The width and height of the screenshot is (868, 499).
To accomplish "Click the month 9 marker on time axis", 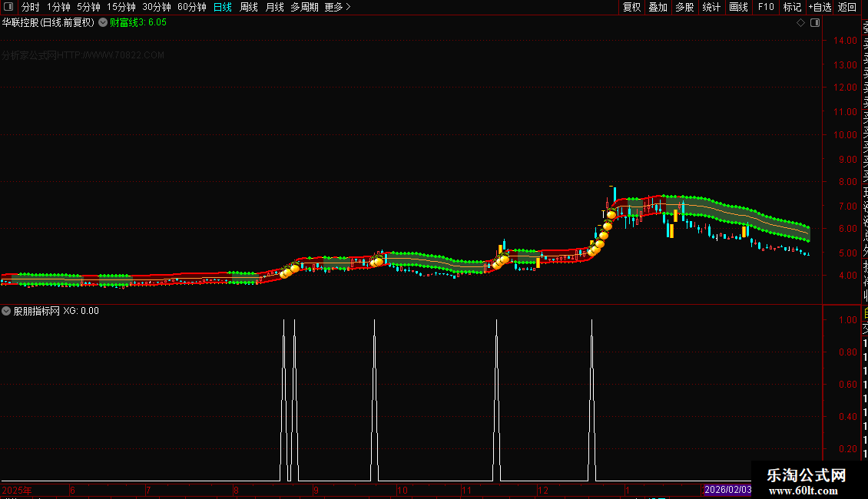I will pos(316,490).
